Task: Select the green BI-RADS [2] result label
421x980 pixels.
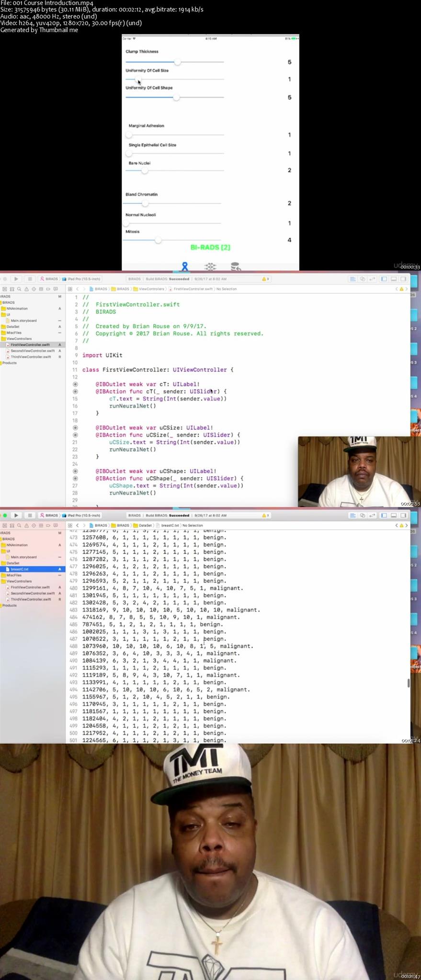Action: click(x=210, y=247)
